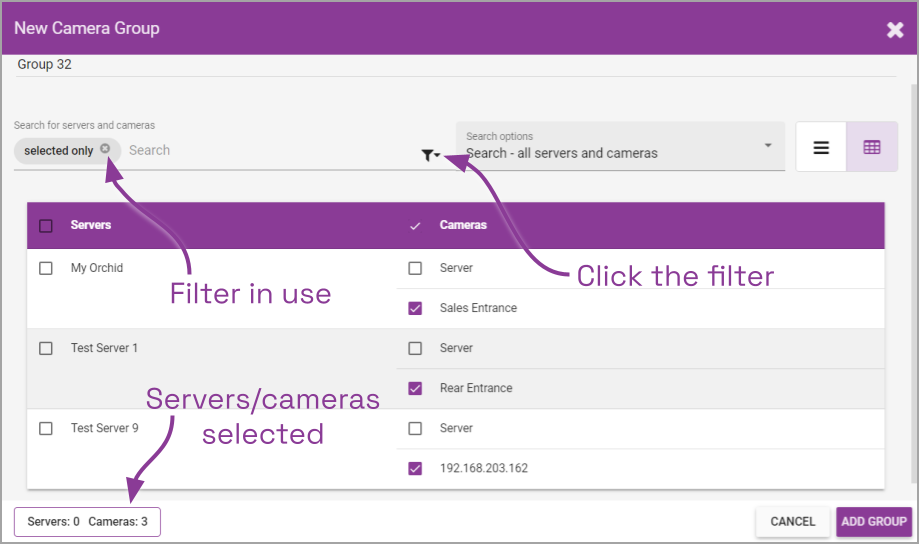
Task: Close the New Camera Group dialog
Action: [x=895, y=29]
